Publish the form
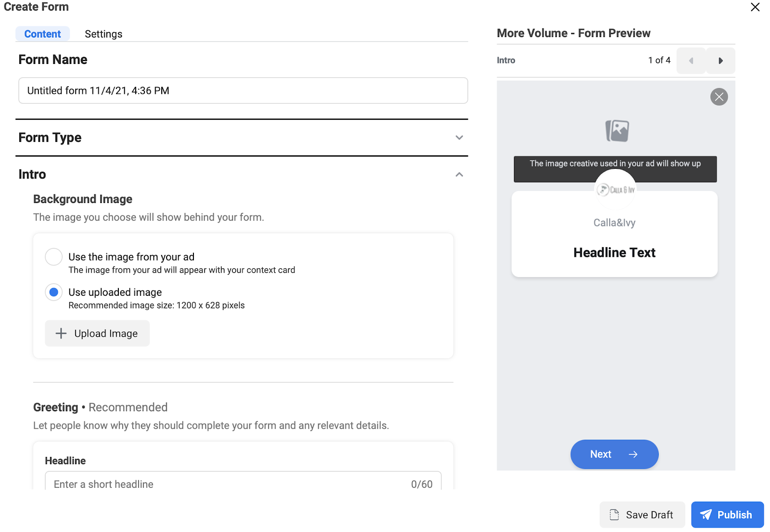 pyautogui.click(x=727, y=515)
